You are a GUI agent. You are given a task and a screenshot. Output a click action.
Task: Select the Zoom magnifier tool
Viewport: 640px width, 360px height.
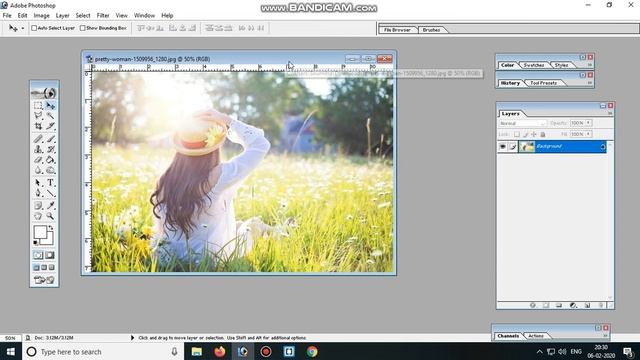click(50, 216)
